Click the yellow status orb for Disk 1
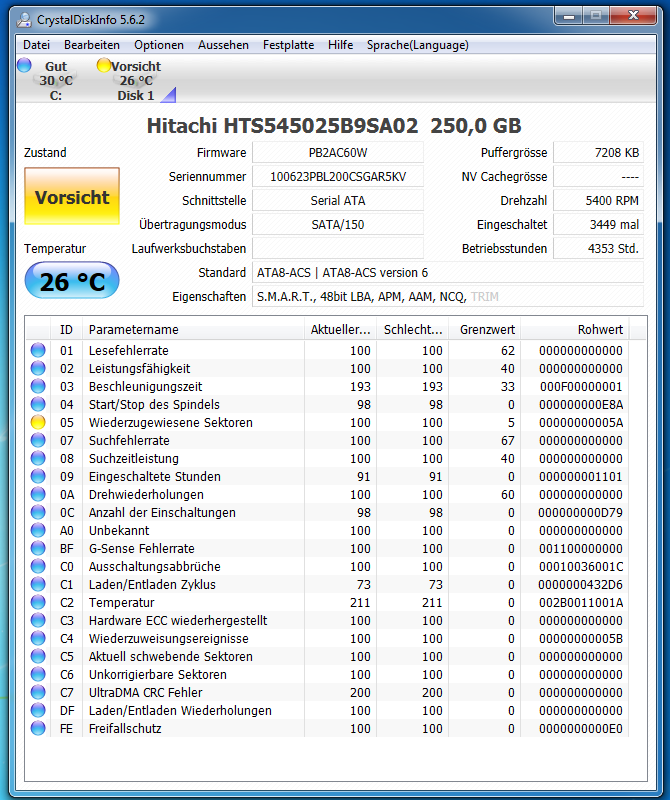670x800 pixels. pos(104,65)
